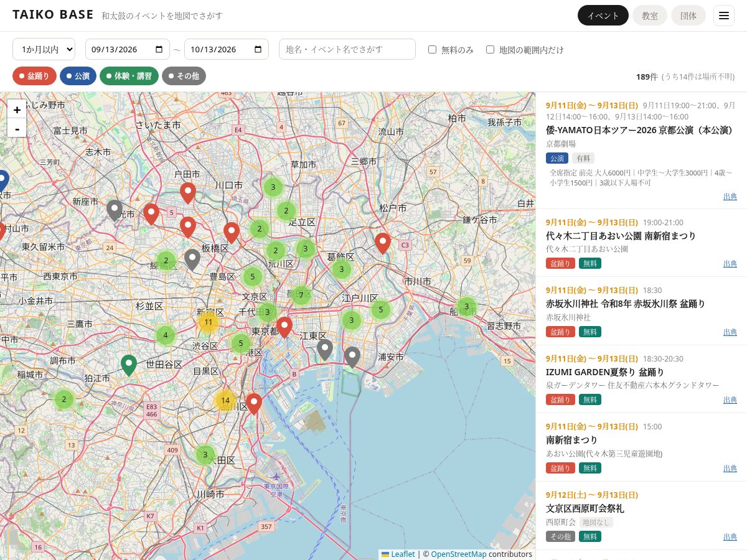
Task: Select the red pin near 板橋区
Action: [232, 233]
